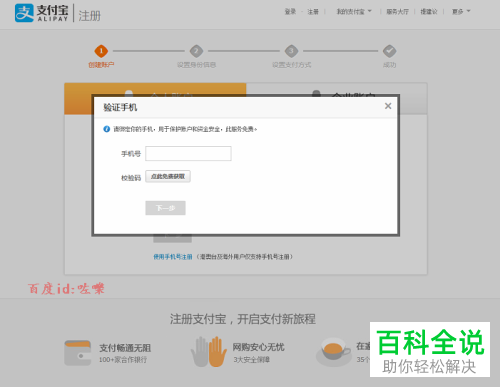Close the 验证手机 dialog with the X
The width and height of the screenshot is (500, 387).
pyautogui.click(x=388, y=106)
